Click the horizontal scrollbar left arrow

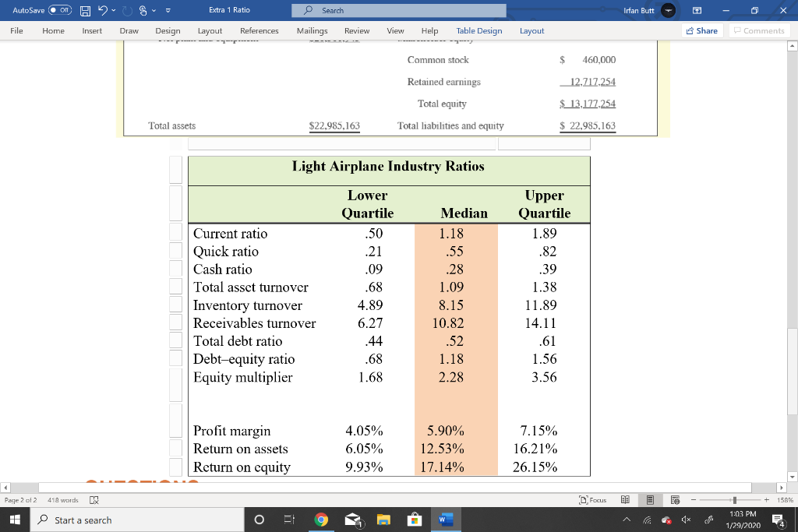point(5,488)
